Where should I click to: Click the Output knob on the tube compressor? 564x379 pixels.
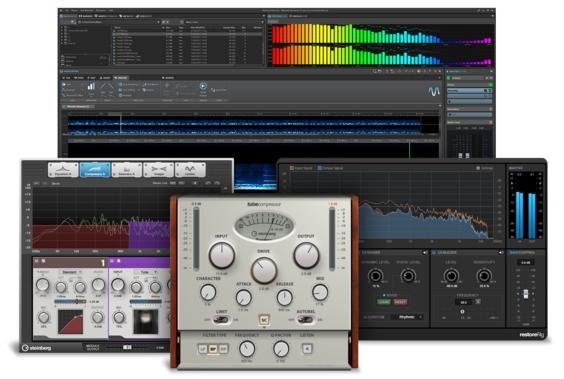point(306,255)
